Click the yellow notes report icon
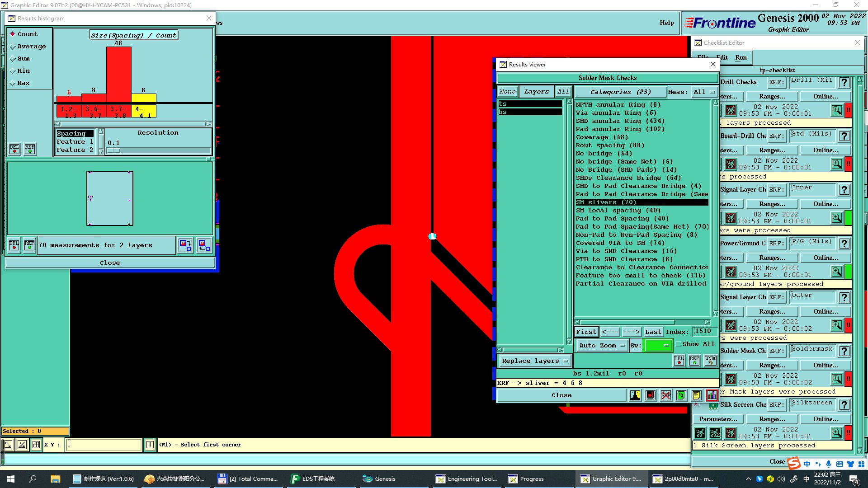This screenshot has height=488, width=868. [696, 395]
